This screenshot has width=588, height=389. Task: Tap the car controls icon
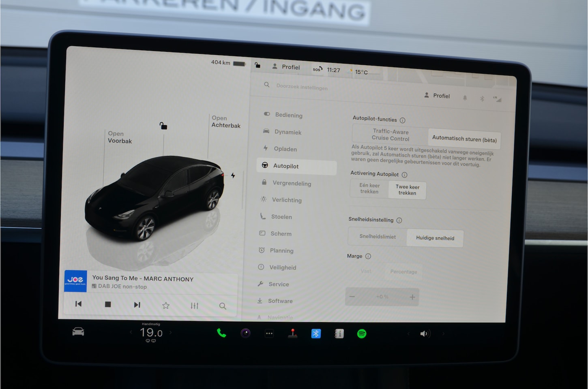coord(78,332)
